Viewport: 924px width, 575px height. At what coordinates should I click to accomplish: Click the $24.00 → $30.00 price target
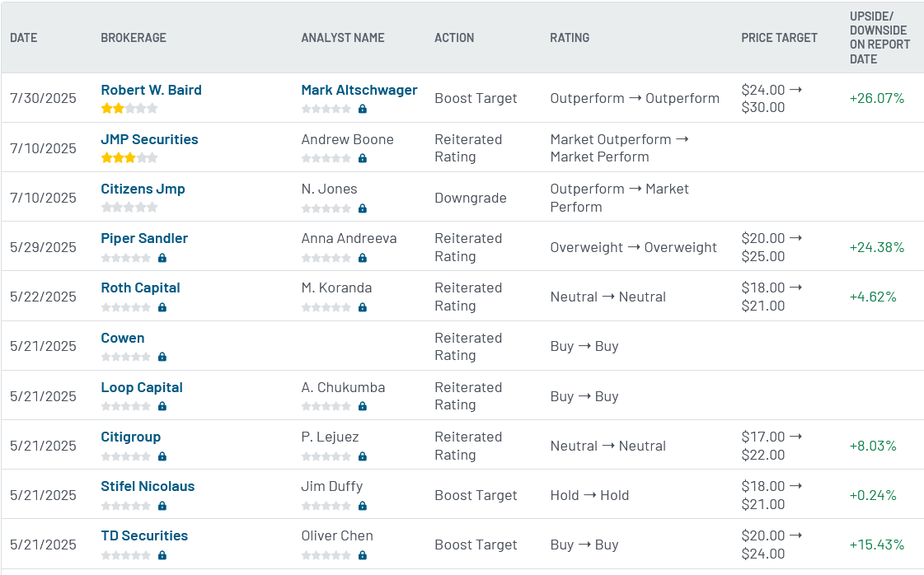click(772, 98)
